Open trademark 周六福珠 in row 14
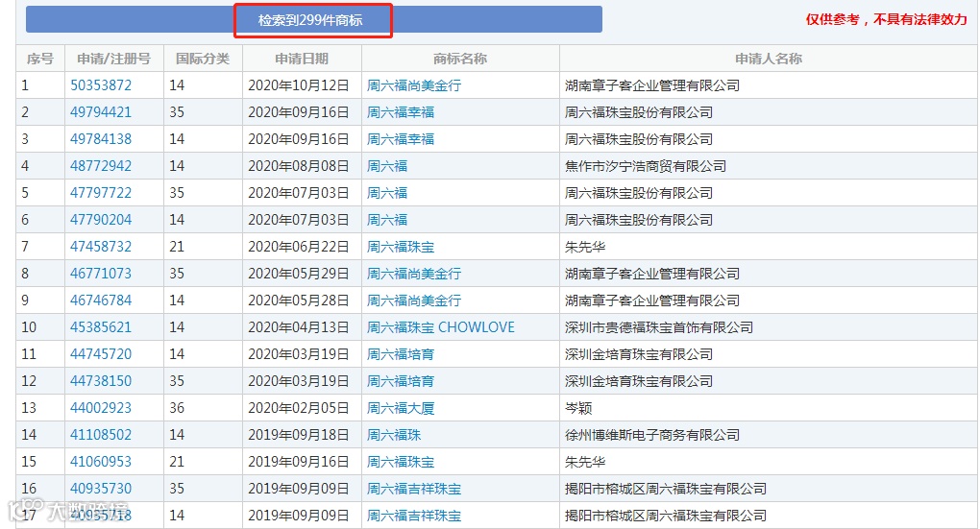 394,434
